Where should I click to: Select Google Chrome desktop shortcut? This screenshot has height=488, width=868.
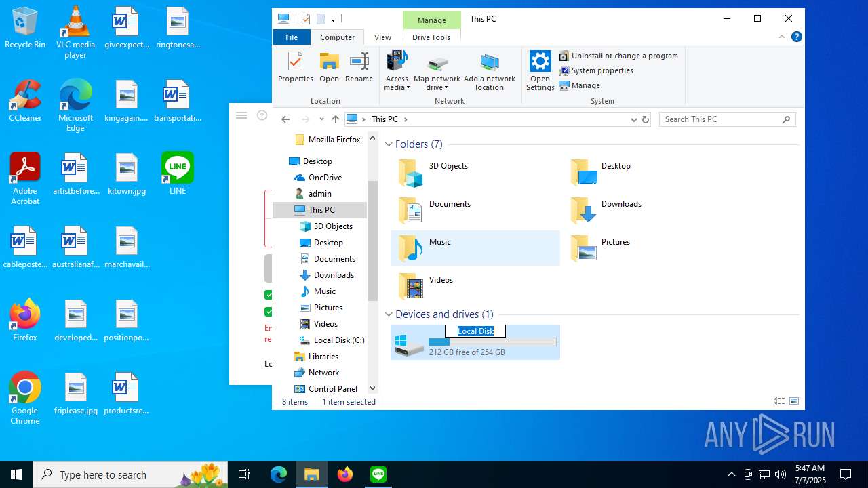[25, 398]
